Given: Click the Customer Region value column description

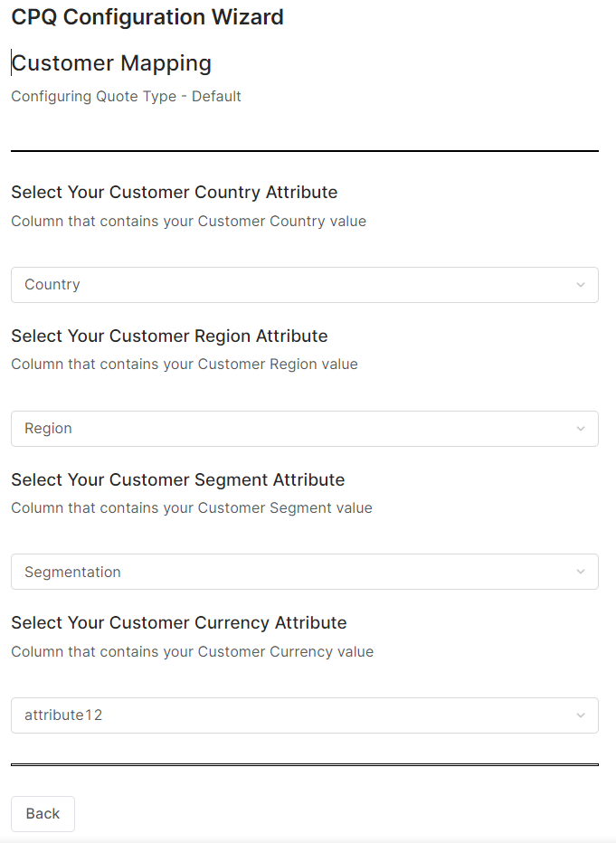Looking at the screenshot, I should (x=185, y=365).
